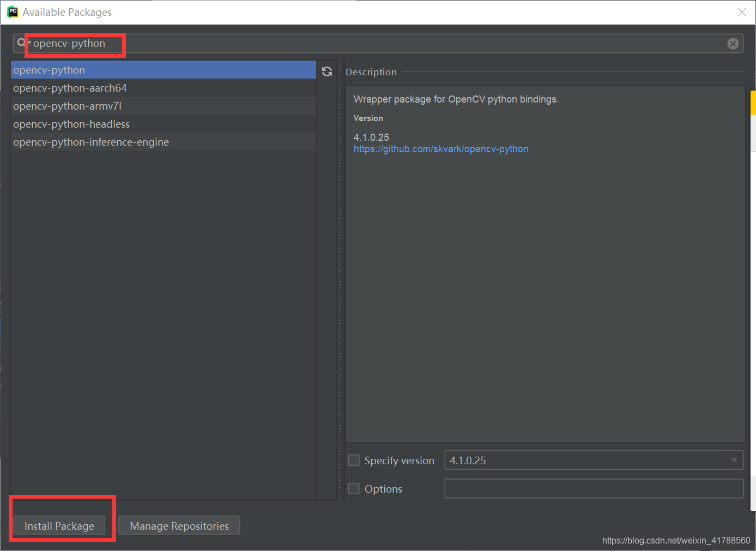Click the package search input field

pyautogui.click(x=378, y=44)
